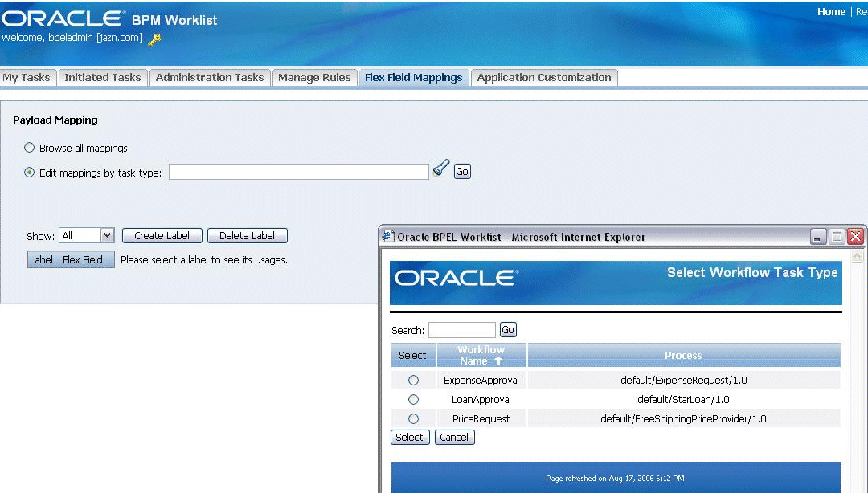Select Edit mappings by task type radio

(30, 172)
